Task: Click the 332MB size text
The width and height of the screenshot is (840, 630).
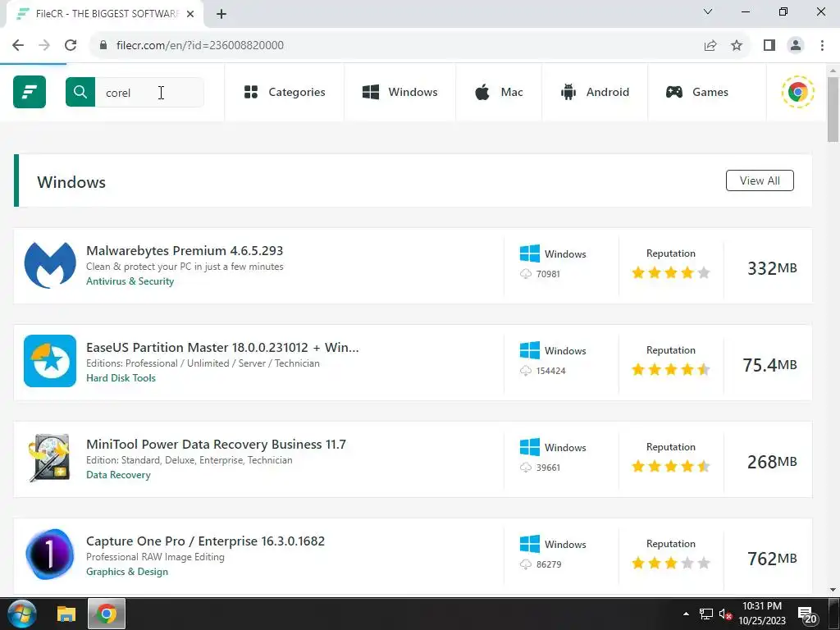Action: (772, 268)
